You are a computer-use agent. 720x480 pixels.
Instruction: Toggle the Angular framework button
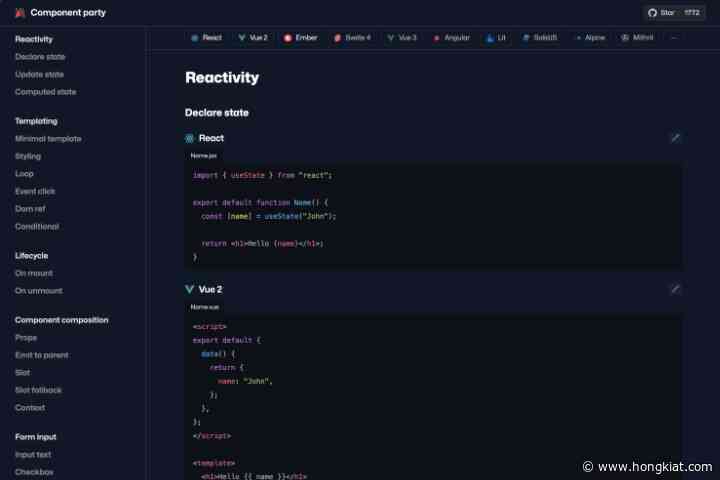pos(451,38)
